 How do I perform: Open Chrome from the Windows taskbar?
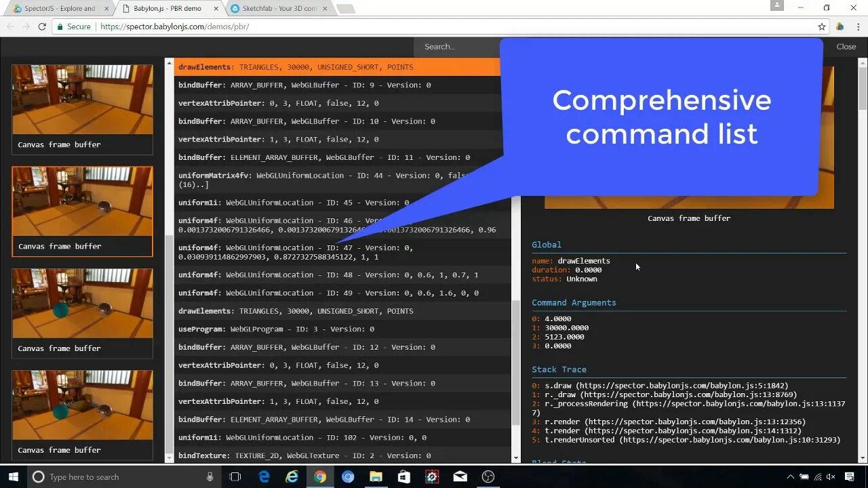320,476
